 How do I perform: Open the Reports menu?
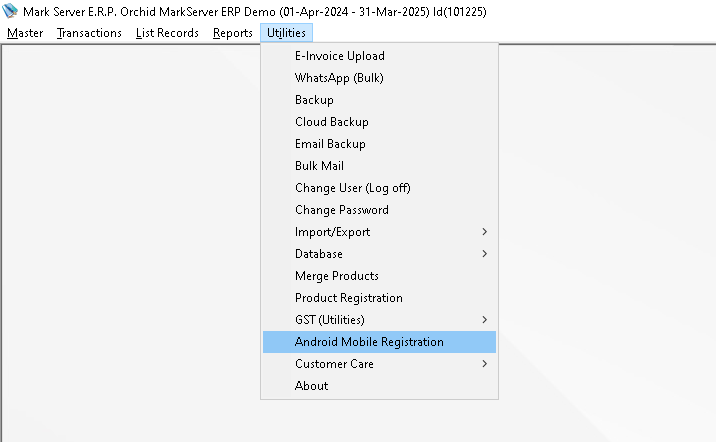tap(232, 33)
